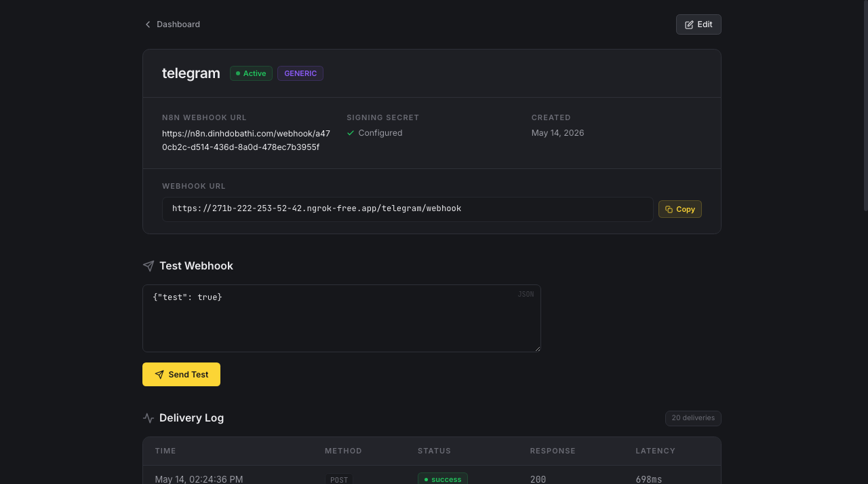Click the Active status badge
The height and width of the screenshot is (484, 868).
251,73
